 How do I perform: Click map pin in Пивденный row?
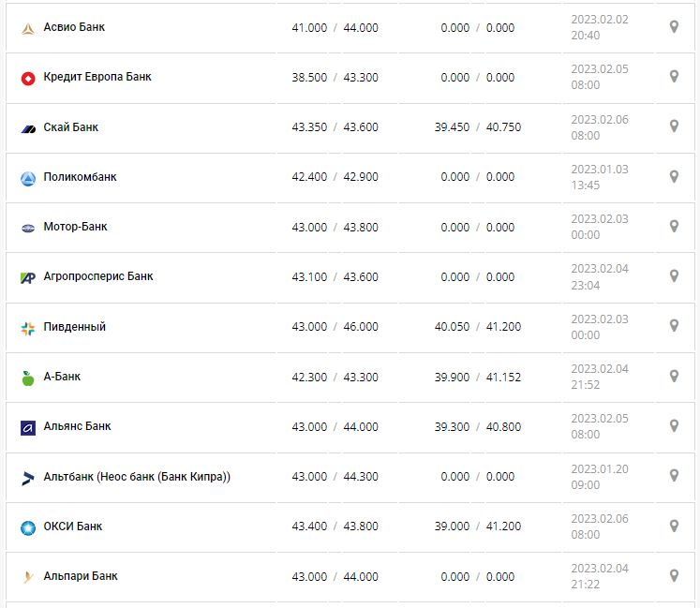673,326
